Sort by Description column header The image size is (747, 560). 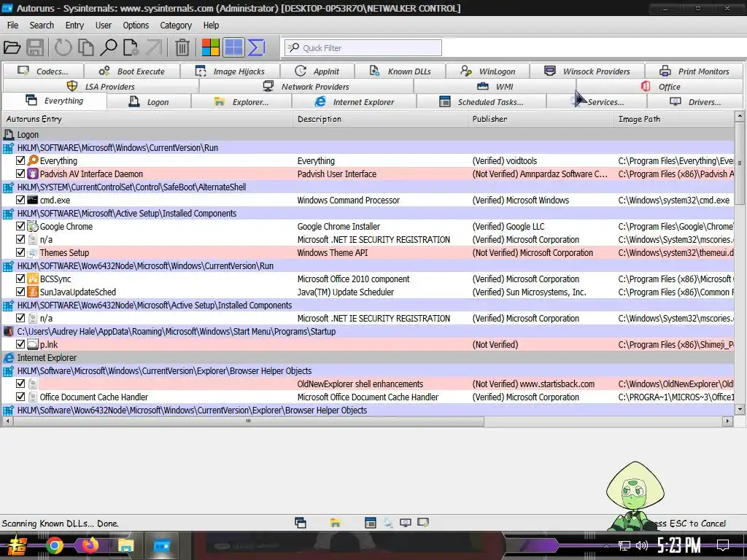pyautogui.click(x=380, y=119)
